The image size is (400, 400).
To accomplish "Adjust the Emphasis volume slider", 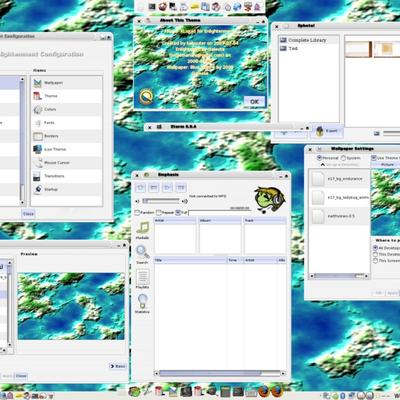I will point(161,201).
